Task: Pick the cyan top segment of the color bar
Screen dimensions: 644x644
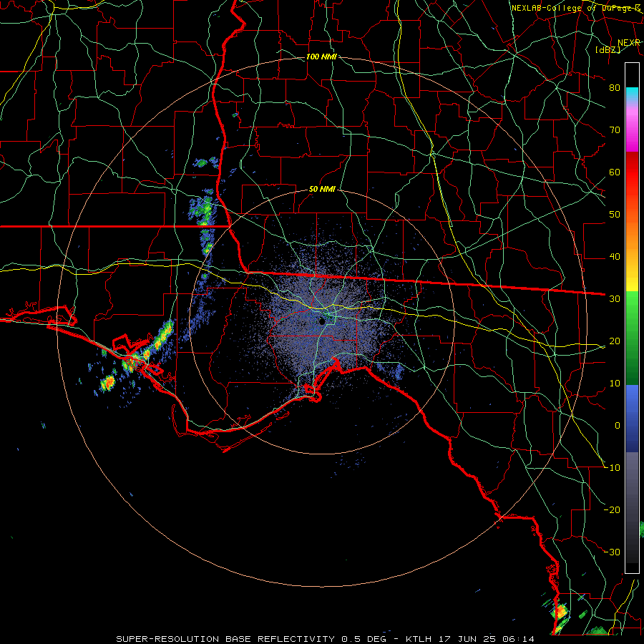Action: coord(632,94)
